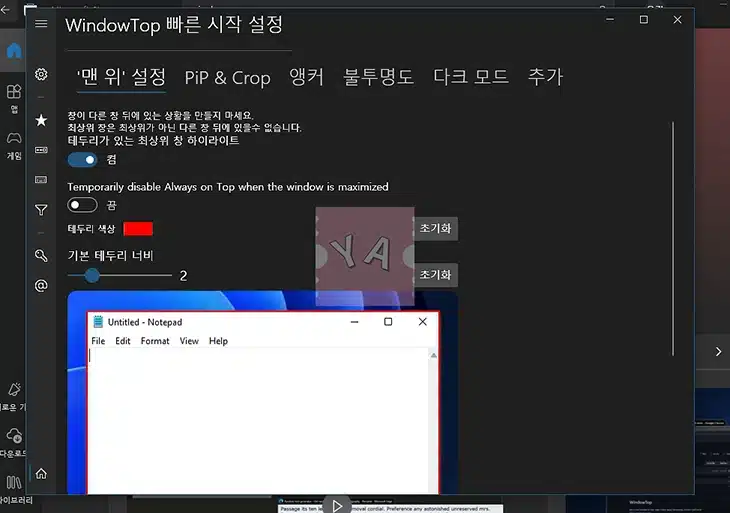Click the WindowTop thumbnail in Store background
This screenshot has width=730, height=513.
pyautogui.click(x=669, y=505)
